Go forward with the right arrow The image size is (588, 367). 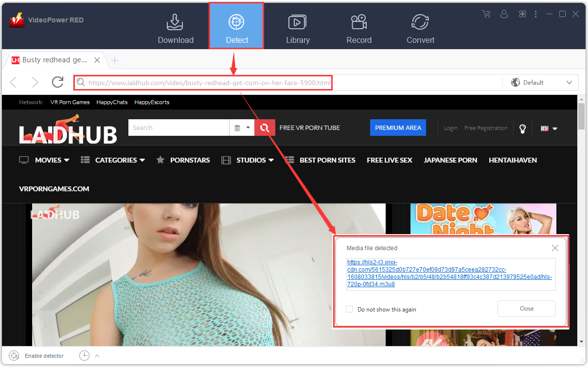[35, 82]
